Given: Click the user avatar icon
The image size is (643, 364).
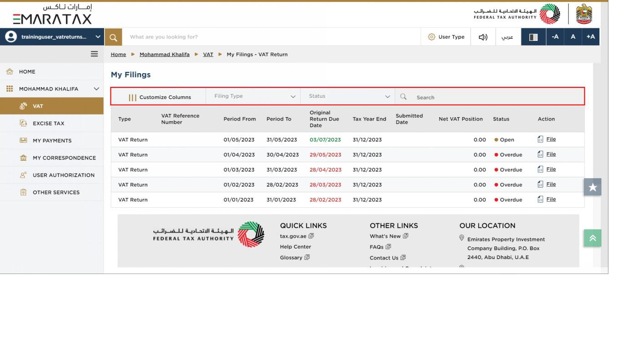Looking at the screenshot, I should [10, 37].
